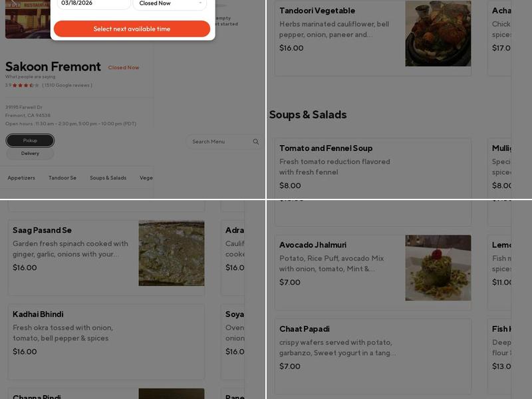Image resolution: width=532 pixels, height=399 pixels.
Task: Click into the Search Menu field
Action: [x=219, y=142]
